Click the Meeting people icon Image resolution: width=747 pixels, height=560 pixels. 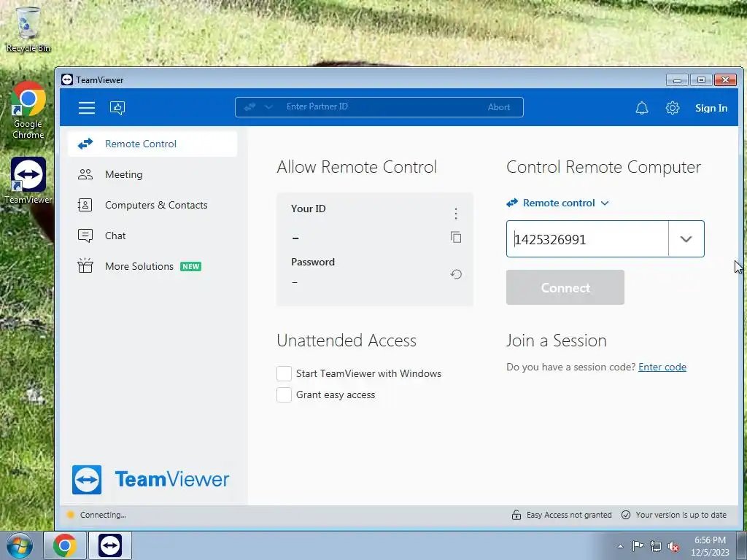(85, 174)
